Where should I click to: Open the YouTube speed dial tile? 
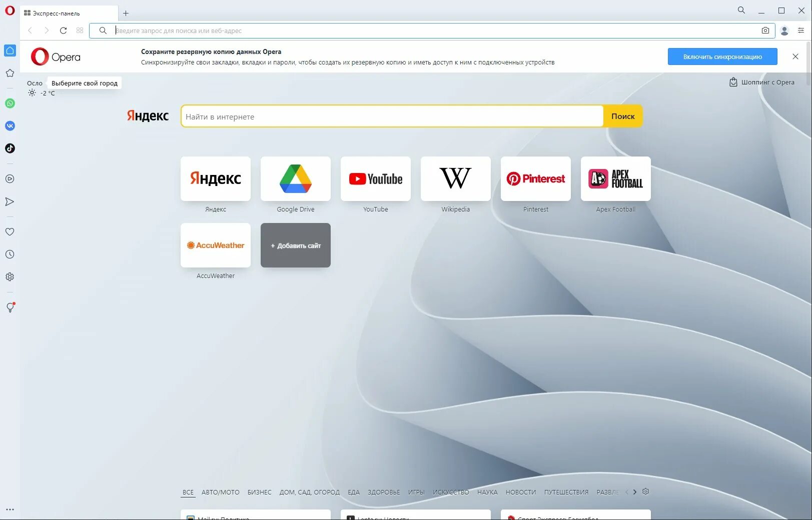(x=376, y=178)
